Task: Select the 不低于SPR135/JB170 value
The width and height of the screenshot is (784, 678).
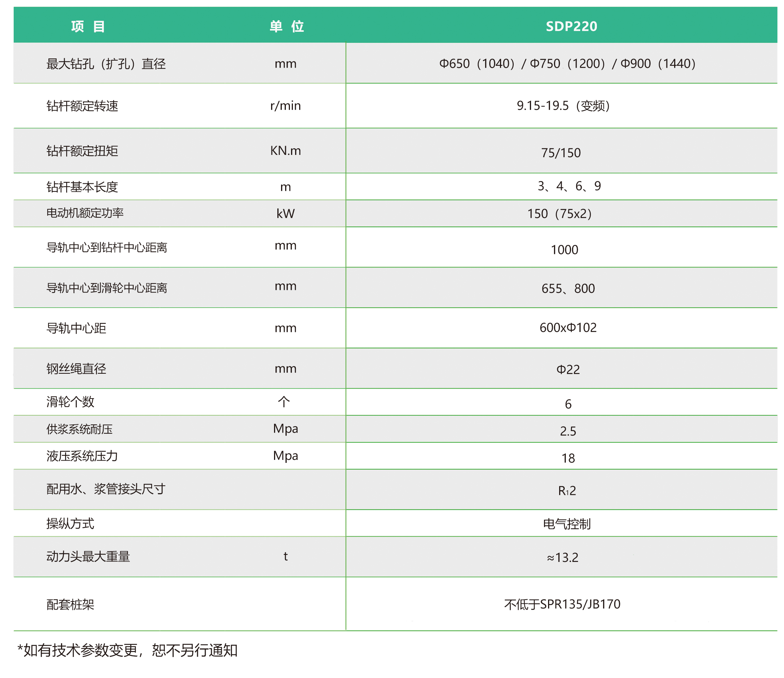Action: tap(562, 604)
